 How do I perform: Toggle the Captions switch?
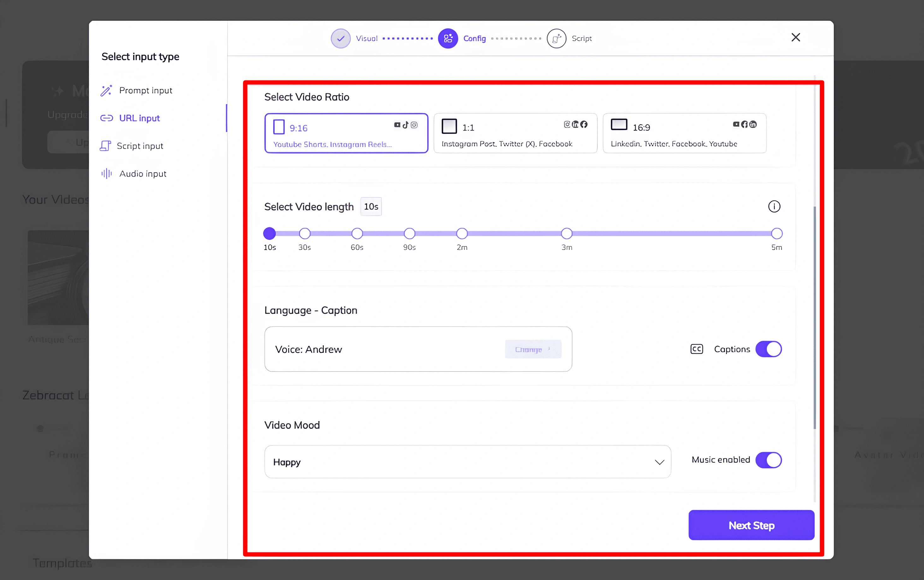tap(769, 349)
